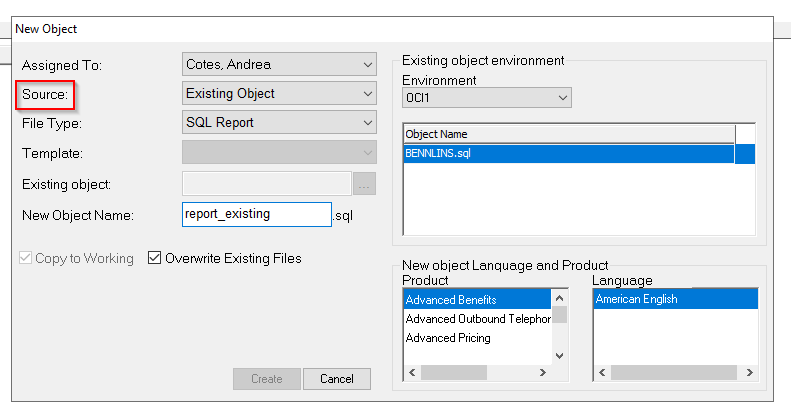Click Product list scroll up arrow
Viewport: 791px width, 414px height.
click(x=560, y=297)
